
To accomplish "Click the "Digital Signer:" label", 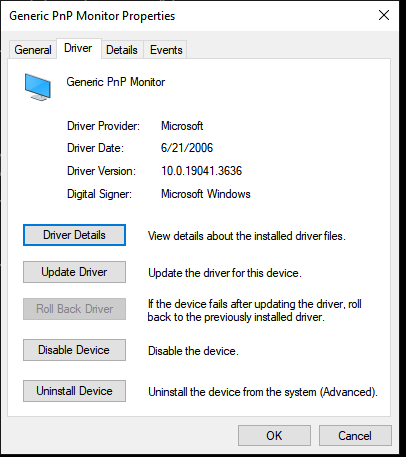I will point(99,194).
